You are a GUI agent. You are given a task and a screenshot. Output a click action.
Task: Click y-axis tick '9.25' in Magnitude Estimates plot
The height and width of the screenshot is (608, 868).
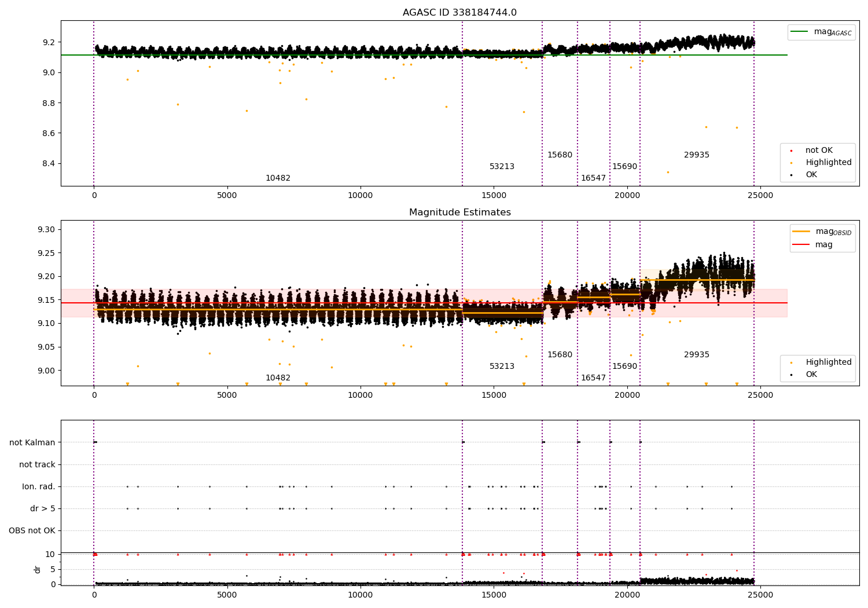tap(46, 254)
